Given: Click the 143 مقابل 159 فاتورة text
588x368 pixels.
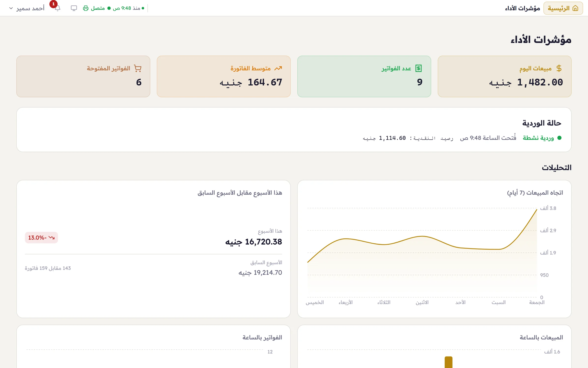Looking at the screenshot, I should pyautogui.click(x=48, y=268).
